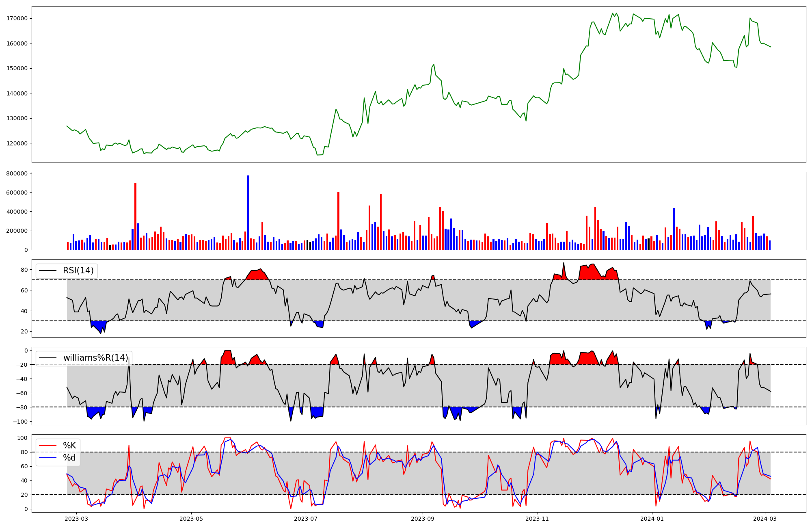Click the RSI(14) legend entry
The image size is (812, 528).
pos(78,270)
